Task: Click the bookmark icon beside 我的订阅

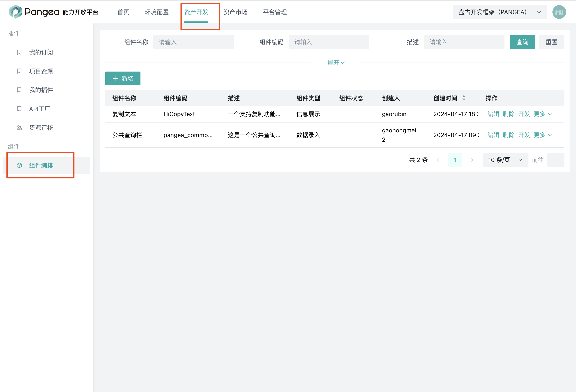Action: (19, 52)
